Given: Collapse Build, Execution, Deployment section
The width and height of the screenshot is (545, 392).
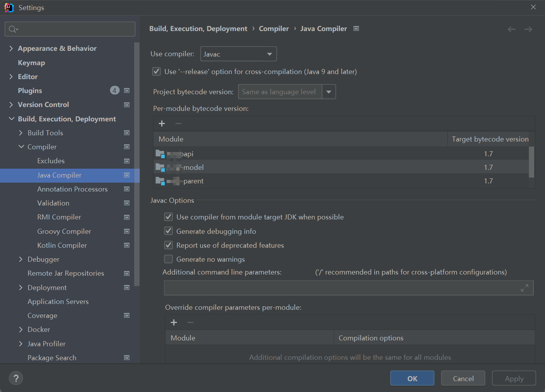Looking at the screenshot, I should coord(11,119).
